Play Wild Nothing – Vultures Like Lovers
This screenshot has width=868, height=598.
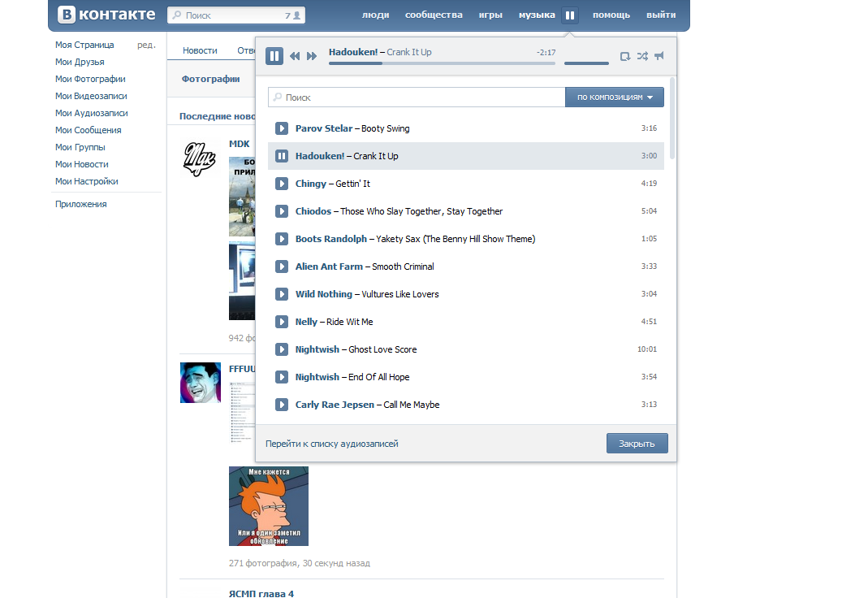[282, 295]
